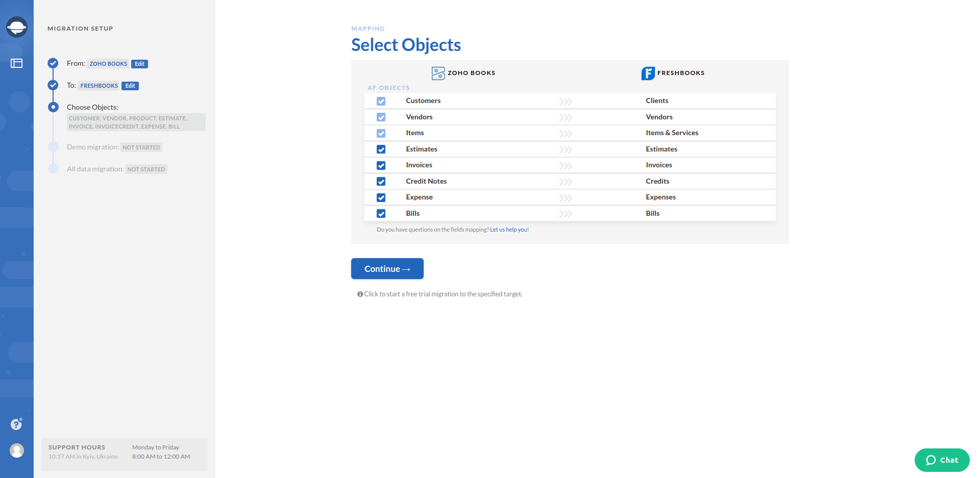
Task: Click the Clients target label
Action: (x=657, y=101)
